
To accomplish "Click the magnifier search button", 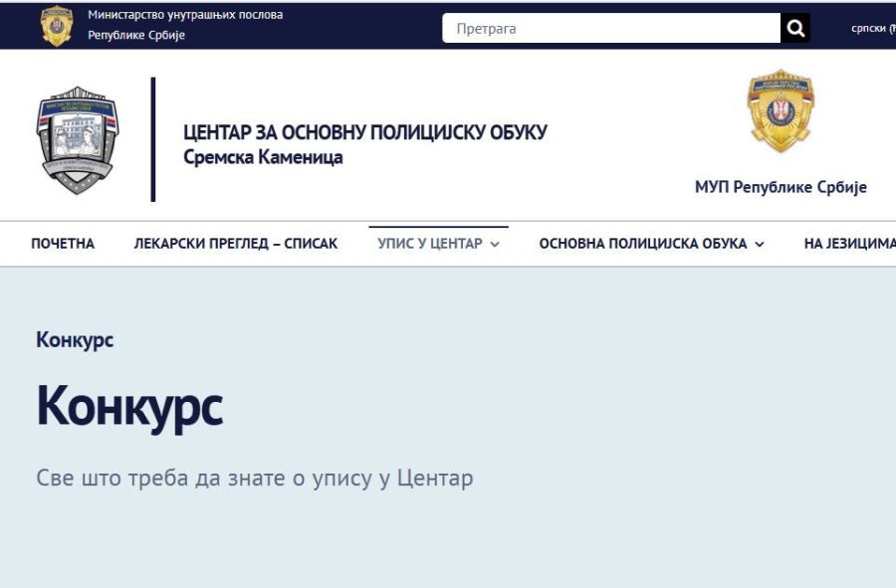I will click(x=795, y=28).
